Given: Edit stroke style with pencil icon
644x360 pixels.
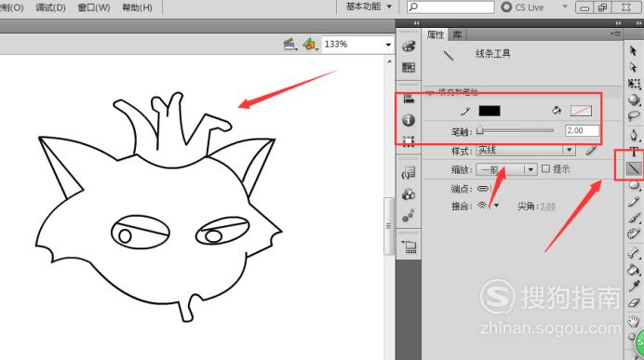Looking at the screenshot, I should (591, 151).
